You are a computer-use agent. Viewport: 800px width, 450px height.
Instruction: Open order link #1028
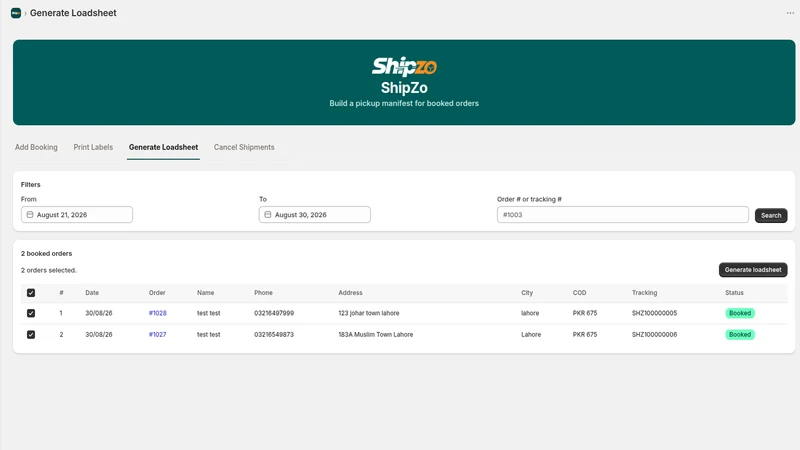pyautogui.click(x=158, y=313)
